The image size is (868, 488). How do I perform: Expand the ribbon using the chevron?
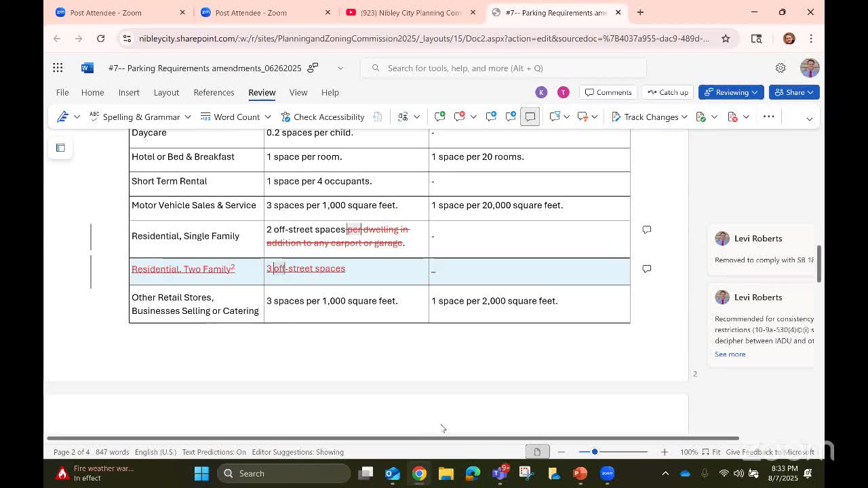click(x=809, y=118)
